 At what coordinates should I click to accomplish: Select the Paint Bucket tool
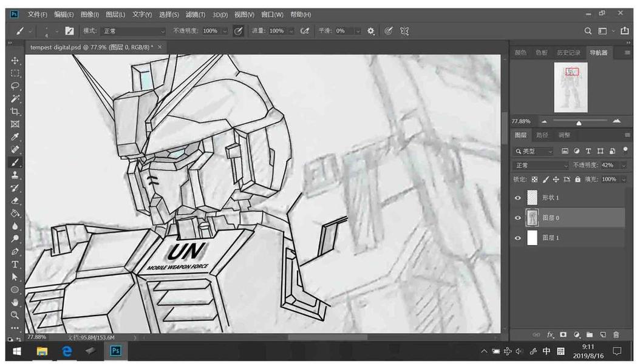pyautogui.click(x=15, y=213)
